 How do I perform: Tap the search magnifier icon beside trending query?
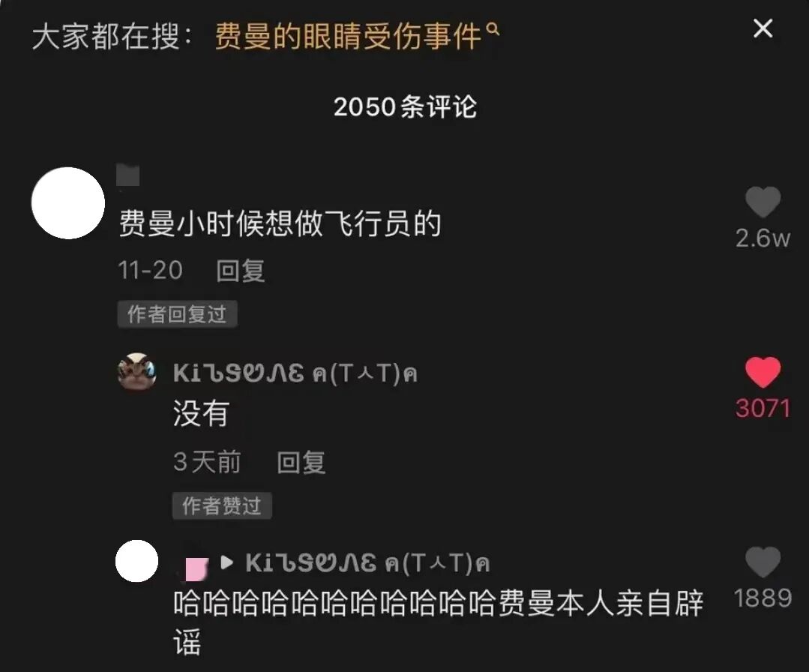click(x=493, y=29)
